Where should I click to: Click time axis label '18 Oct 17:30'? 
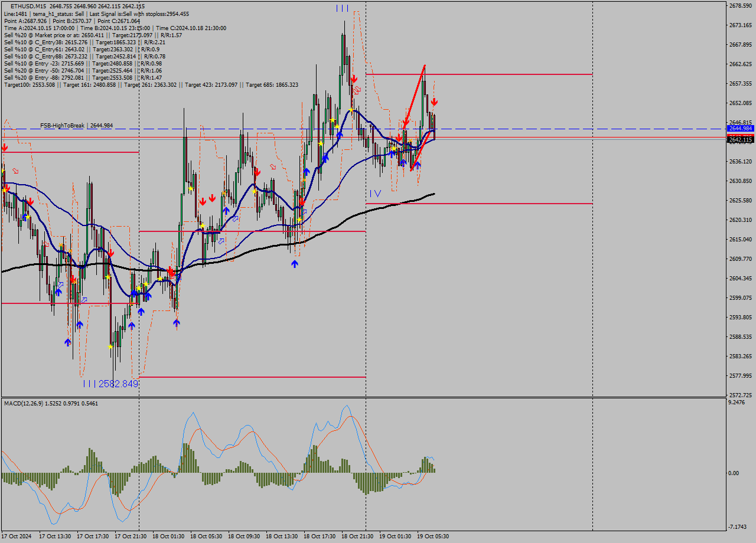tap(320, 537)
